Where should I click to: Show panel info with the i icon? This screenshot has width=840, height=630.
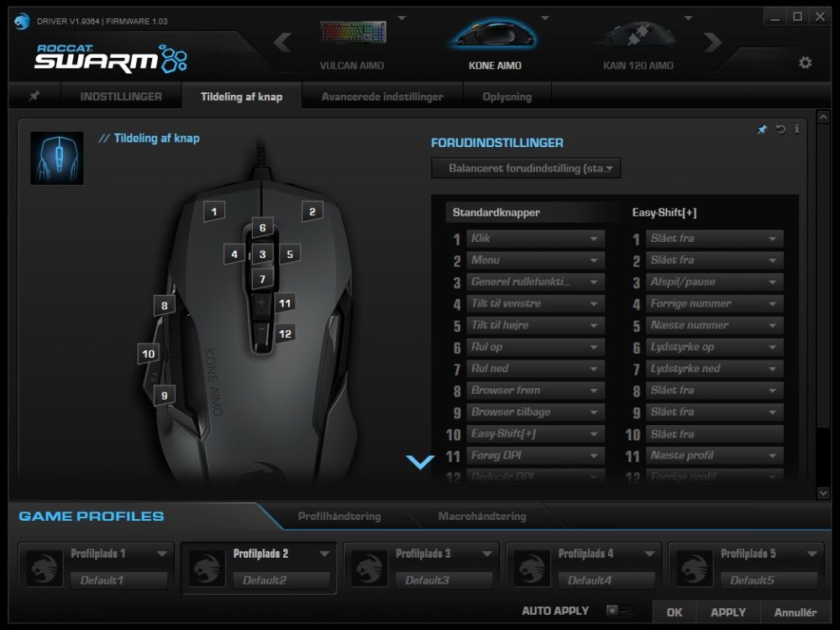click(796, 129)
